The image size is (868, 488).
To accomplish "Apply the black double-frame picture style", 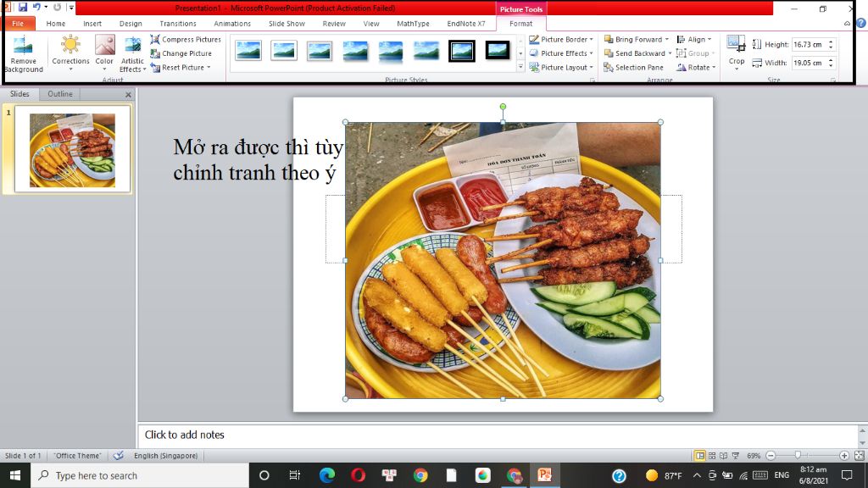I will tap(462, 51).
